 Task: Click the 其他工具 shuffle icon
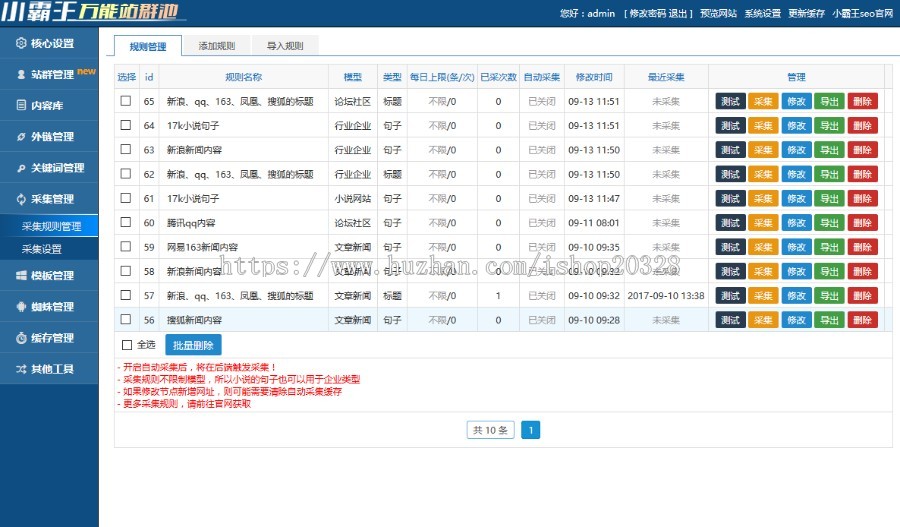pyautogui.click(x=21, y=369)
